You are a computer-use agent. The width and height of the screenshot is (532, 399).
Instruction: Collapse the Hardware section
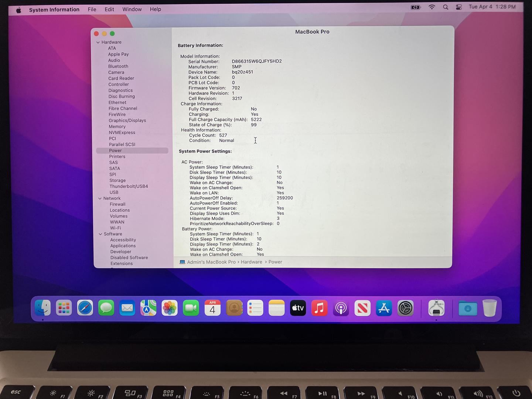click(x=98, y=42)
